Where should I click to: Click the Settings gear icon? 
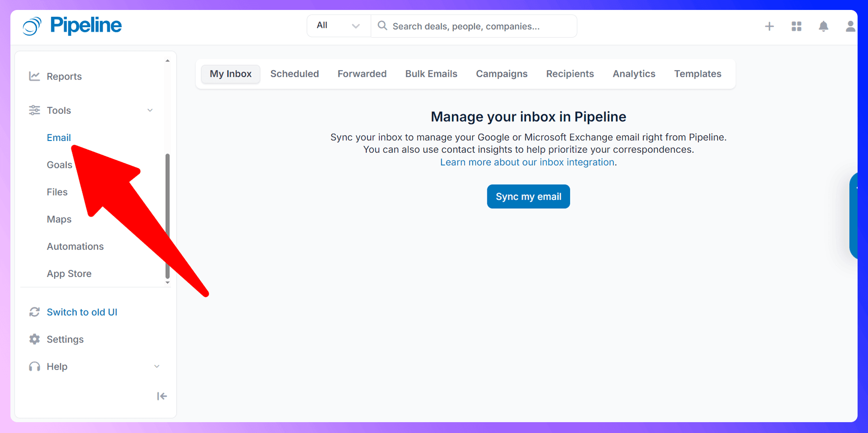(x=34, y=339)
